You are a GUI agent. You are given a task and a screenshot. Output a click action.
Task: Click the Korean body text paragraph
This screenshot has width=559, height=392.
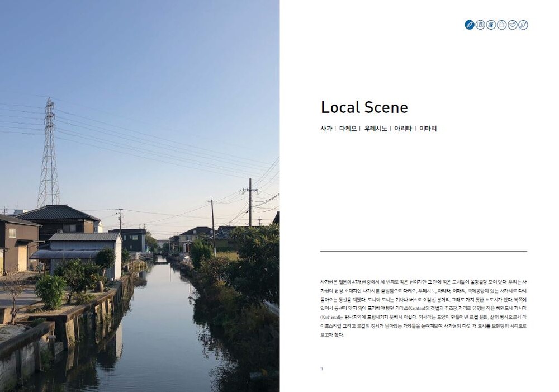click(424, 308)
